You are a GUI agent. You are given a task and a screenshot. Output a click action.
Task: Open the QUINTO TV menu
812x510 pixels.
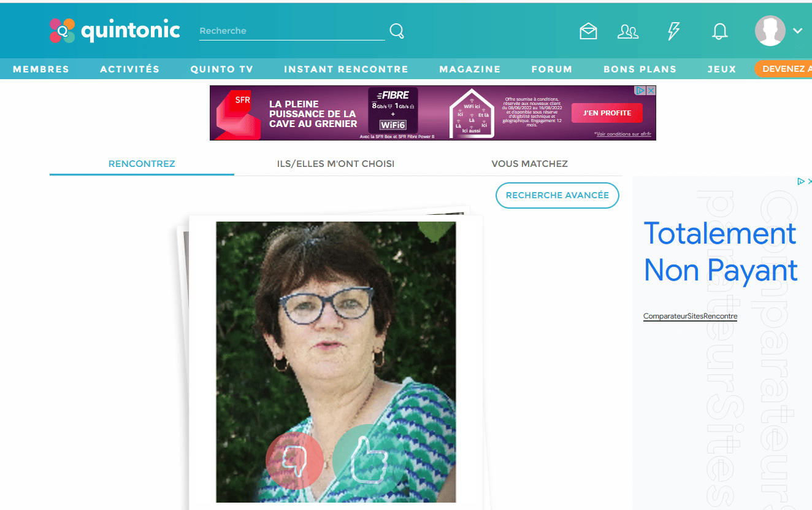221,69
